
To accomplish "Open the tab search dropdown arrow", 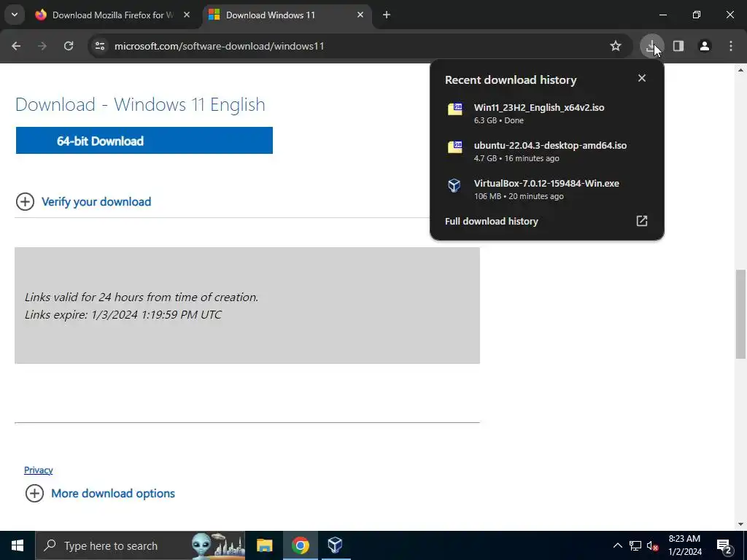I will (15, 15).
